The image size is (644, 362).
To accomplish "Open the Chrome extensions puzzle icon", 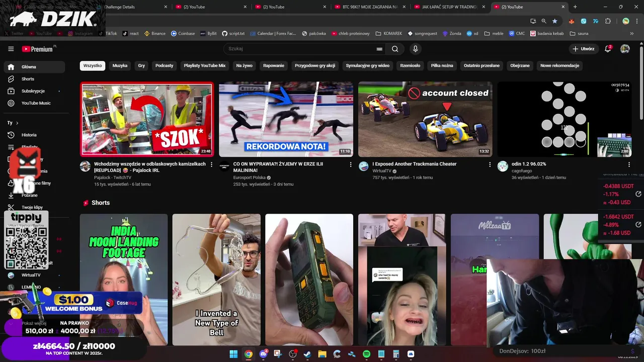I will [608, 21].
